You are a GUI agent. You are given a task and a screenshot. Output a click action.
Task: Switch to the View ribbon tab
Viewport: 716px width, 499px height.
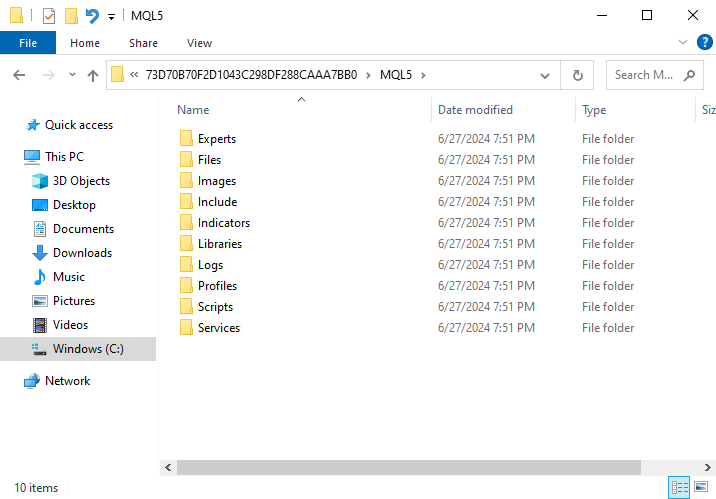pos(199,43)
